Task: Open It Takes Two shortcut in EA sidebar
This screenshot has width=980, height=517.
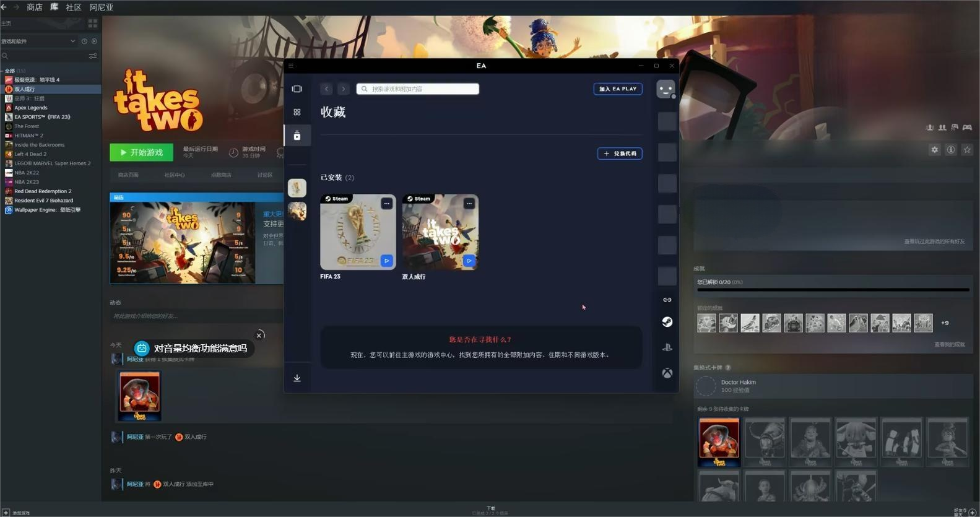Action: 297,211
